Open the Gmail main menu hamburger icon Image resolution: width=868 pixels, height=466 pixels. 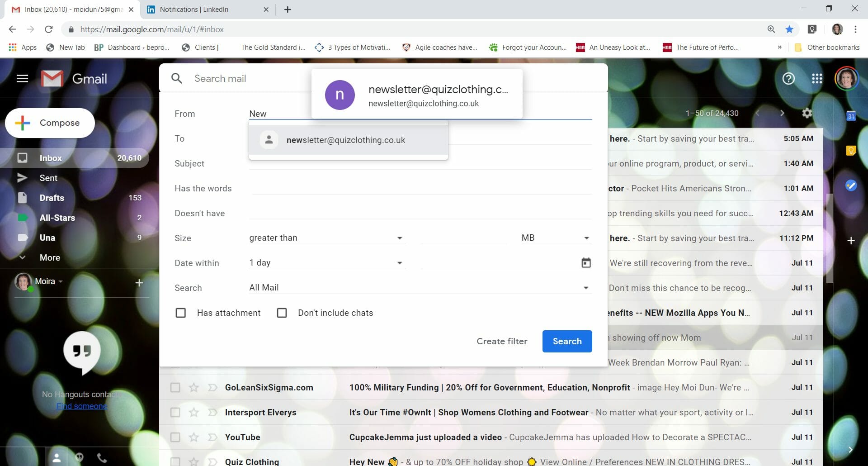22,79
